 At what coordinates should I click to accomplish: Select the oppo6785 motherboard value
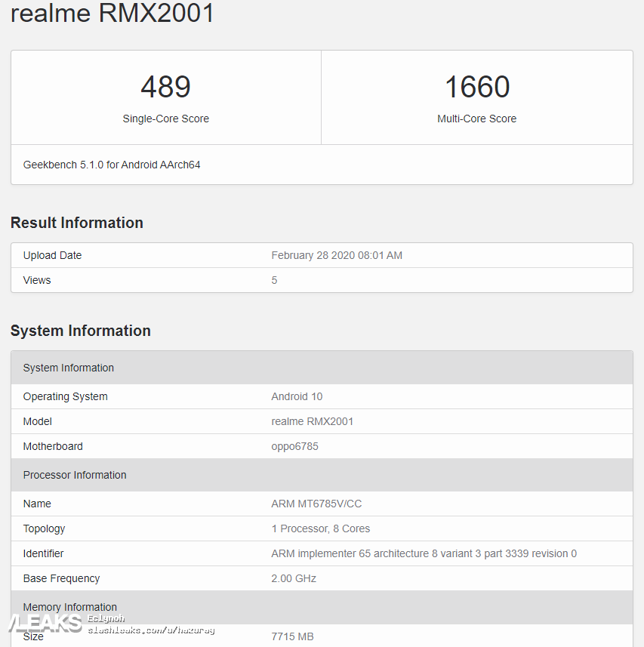tap(295, 446)
